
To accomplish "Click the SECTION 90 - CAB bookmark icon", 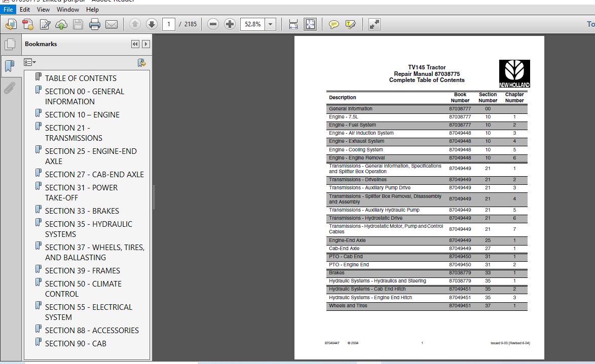I will coord(39,342).
